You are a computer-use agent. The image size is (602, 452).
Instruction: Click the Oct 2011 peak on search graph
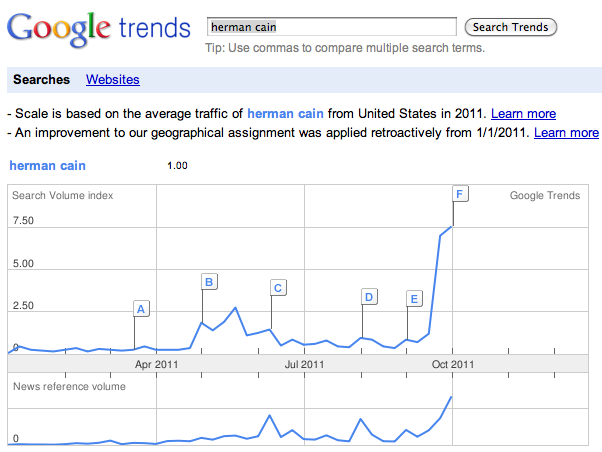click(x=452, y=227)
